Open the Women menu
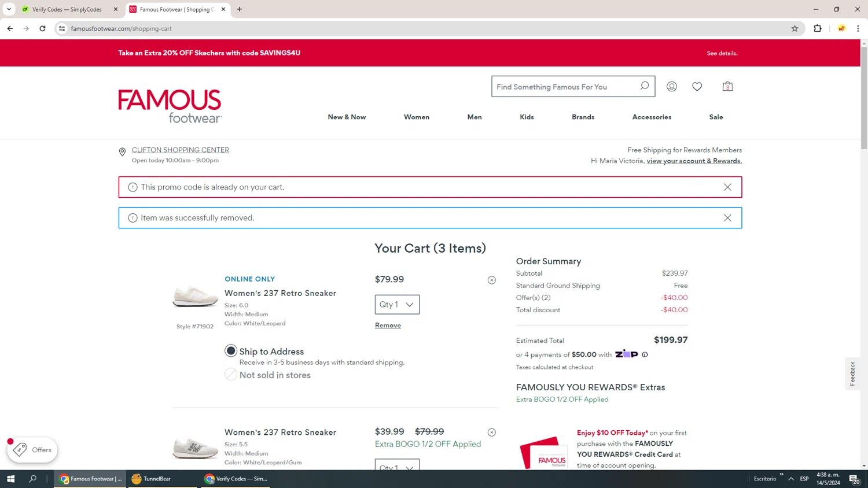 (417, 117)
